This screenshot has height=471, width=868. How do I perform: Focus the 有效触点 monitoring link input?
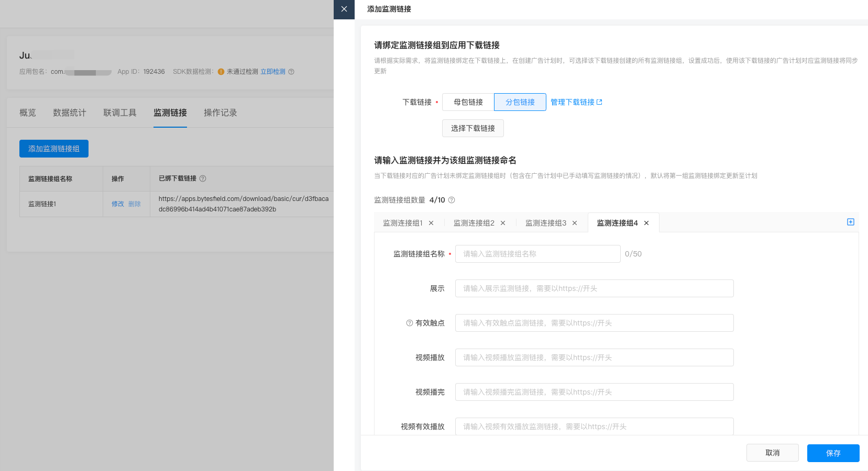pos(595,323)
